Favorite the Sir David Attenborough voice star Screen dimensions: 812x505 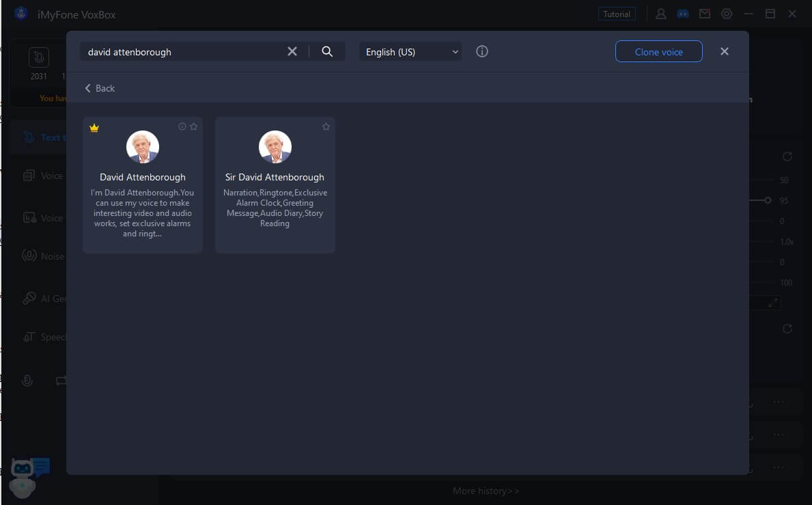pyautogui.click(x=326, y=126)
